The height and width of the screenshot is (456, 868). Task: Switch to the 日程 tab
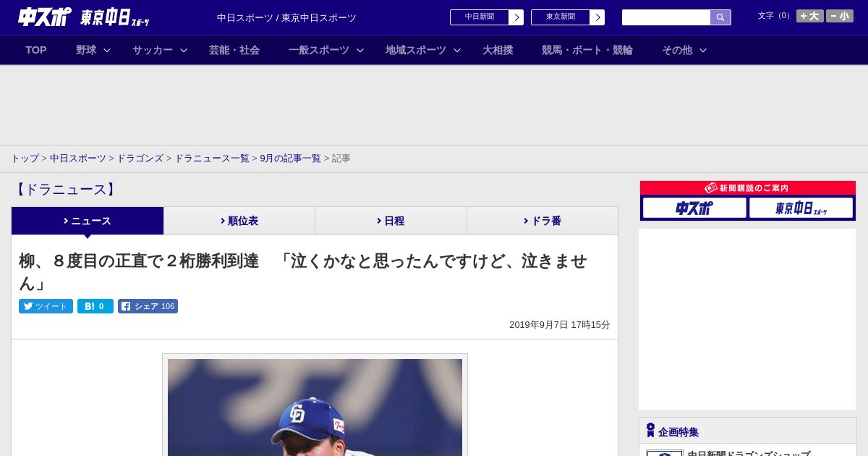391,221
